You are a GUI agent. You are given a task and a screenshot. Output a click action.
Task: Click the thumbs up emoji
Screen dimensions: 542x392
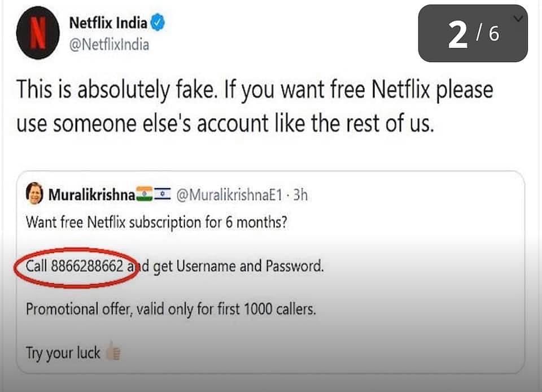tap(113, 353)
